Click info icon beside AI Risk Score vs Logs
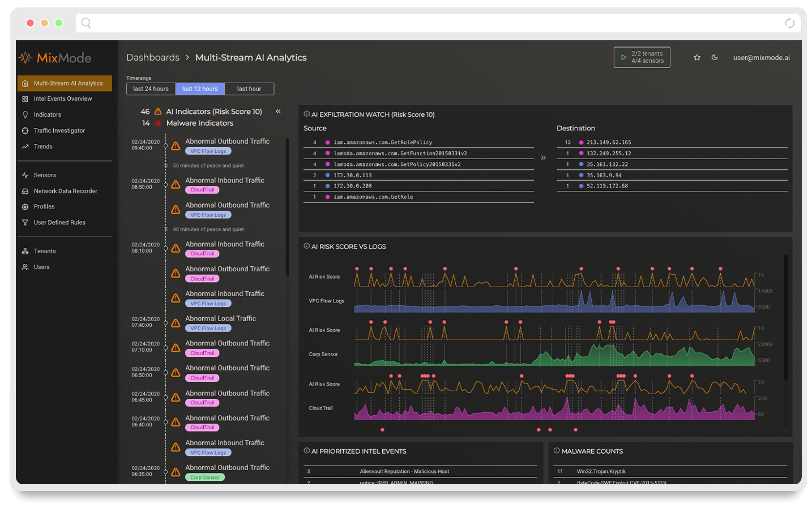 click(307, 246)
